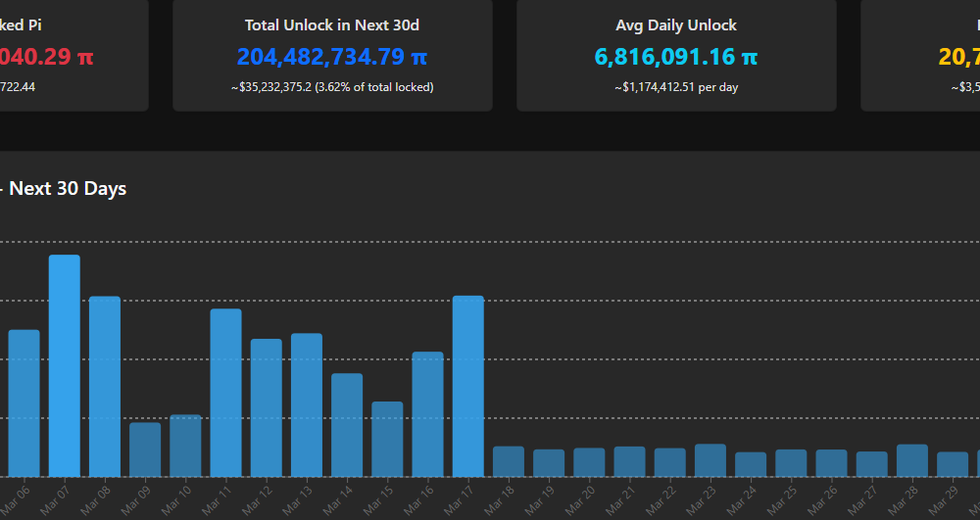980x520 pixels.
Task: Click the Mar 10 bar
Action: pos(185,446)
